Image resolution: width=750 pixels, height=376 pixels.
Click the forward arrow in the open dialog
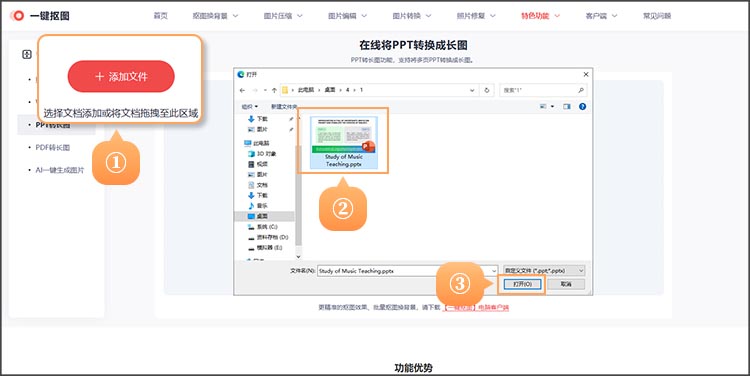(x=254, y=90)
